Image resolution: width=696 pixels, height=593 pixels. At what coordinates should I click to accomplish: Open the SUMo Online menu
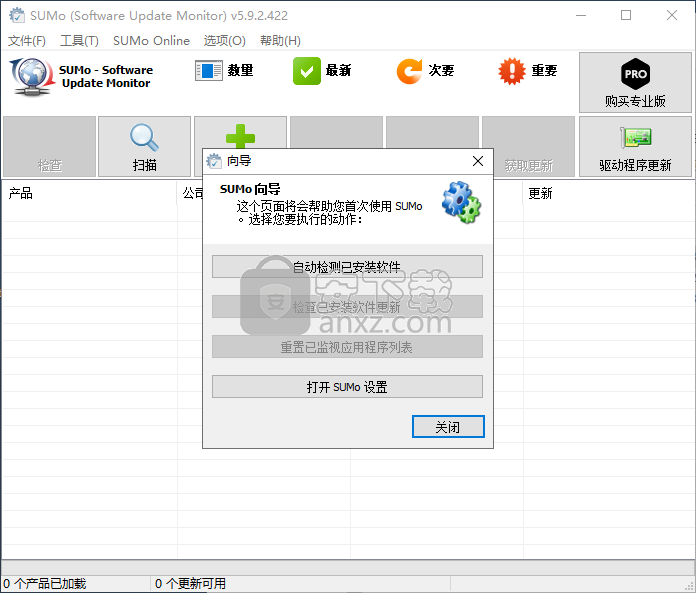click(151, 40)
